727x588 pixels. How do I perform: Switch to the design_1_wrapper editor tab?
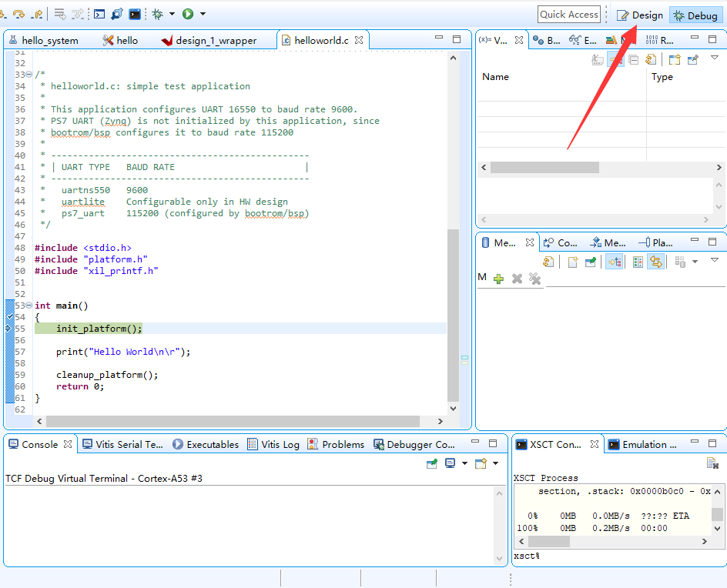pyautogui.click(x=216, y=40)
